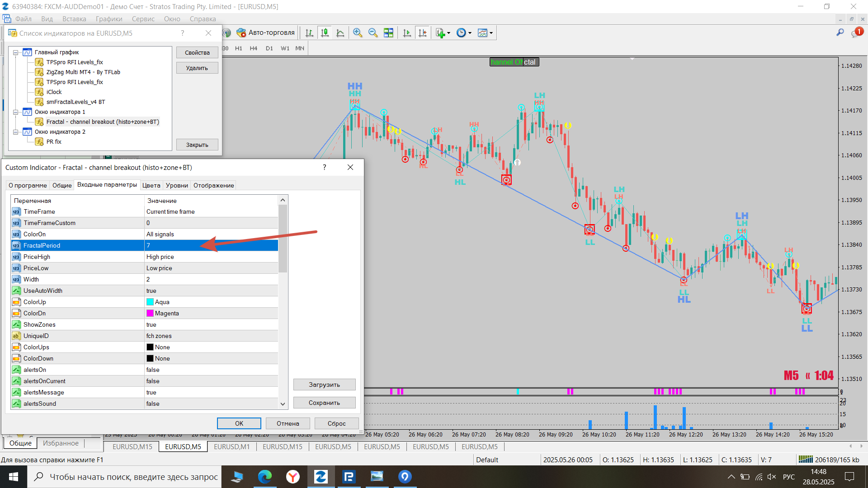
Task: Open the search magnifier in toolbar
Action: pyautogui.click(x=840, y=33)
